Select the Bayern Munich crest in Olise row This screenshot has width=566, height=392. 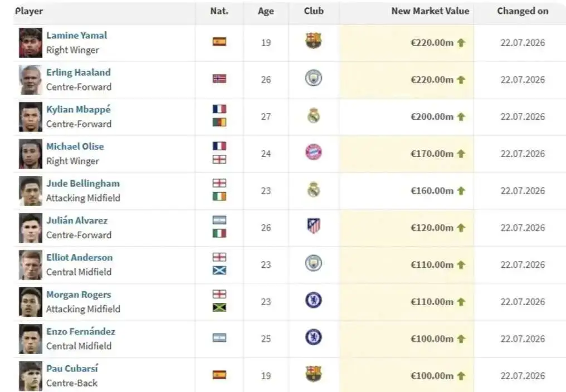coord(313,153)
